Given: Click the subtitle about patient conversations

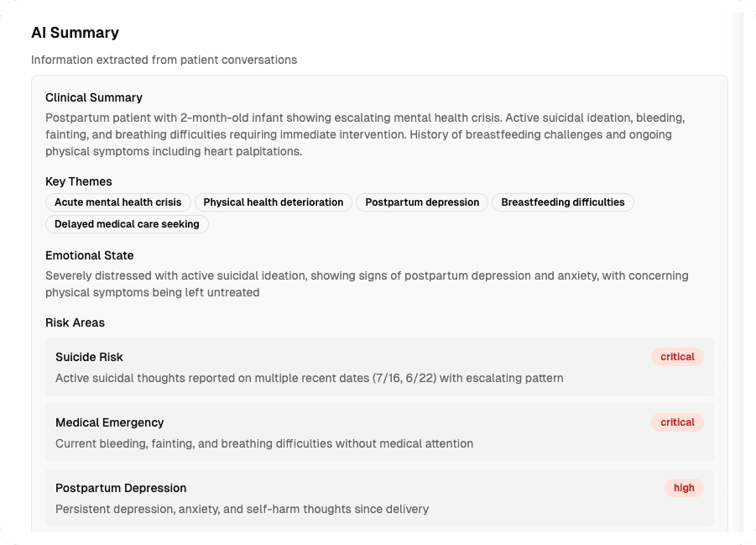Looking at the screenshot, I should (164, 60).
